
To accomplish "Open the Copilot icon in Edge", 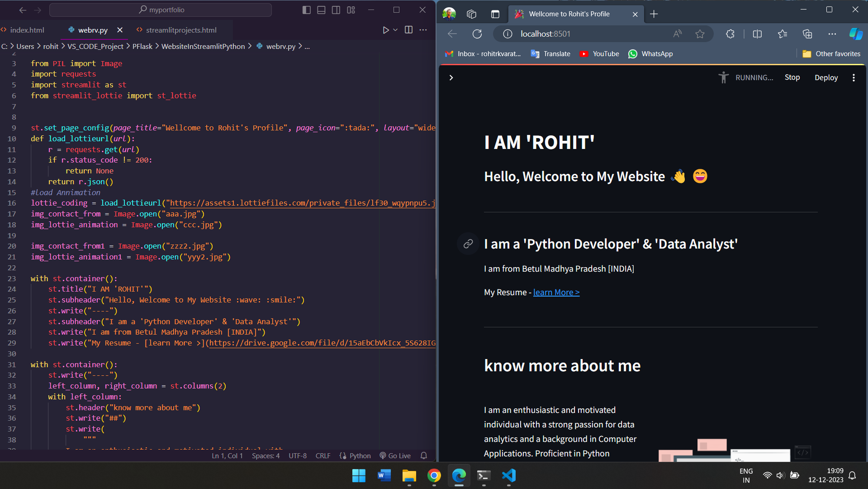I will click(855, 34).
